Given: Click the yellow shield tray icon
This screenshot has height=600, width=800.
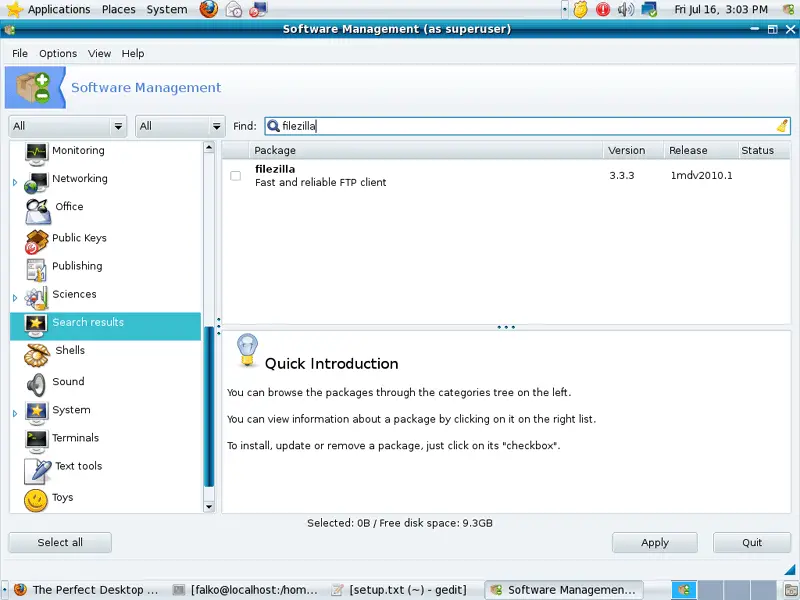Looking at the screenshot, I should pyautogui.click(x=580, y=9).
